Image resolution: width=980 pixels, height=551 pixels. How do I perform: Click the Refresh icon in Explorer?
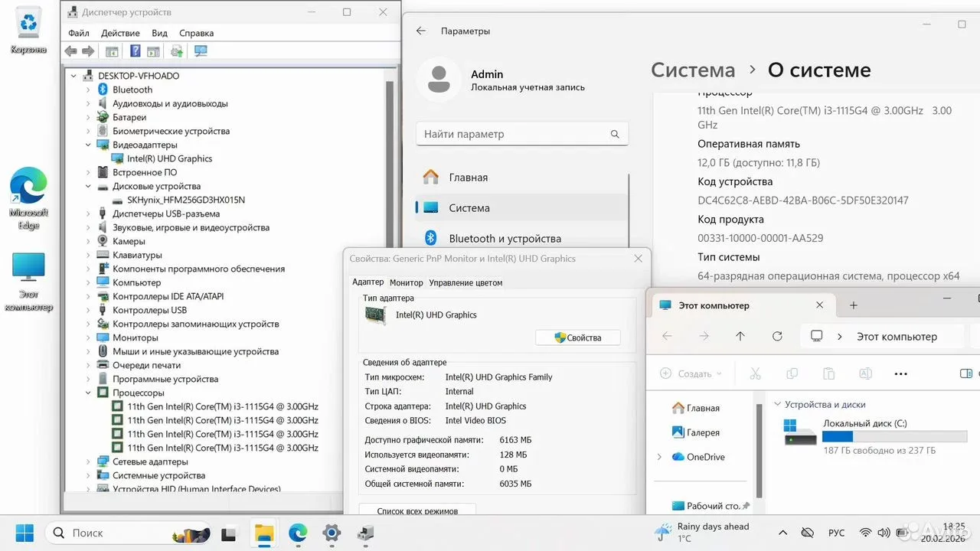pos(777,336)
